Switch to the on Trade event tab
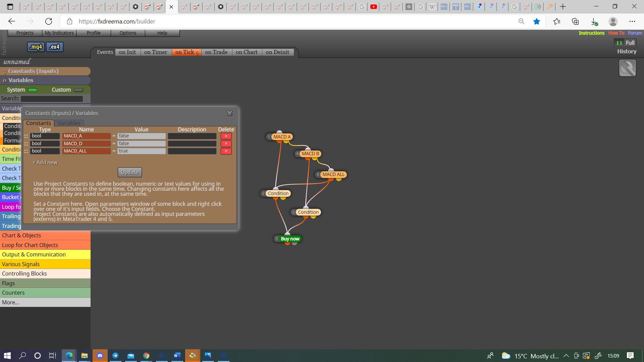The image size is (644, 362). click(216, 52)
